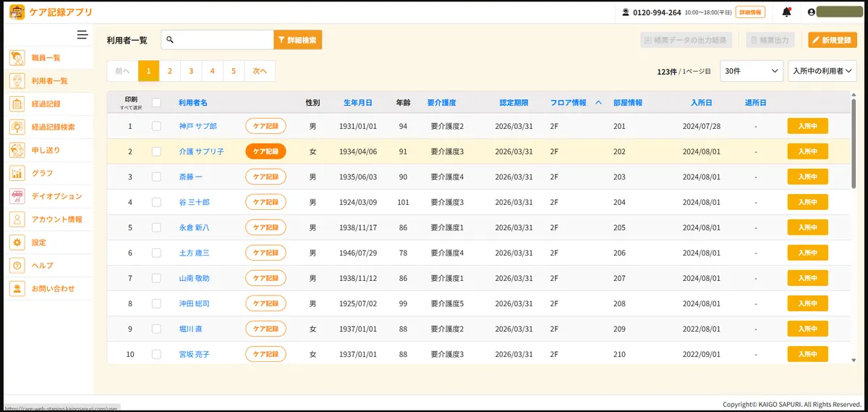Check the box for 介護 サプリ子
This screenshot has height=412, width=868.
click(156, 151)
